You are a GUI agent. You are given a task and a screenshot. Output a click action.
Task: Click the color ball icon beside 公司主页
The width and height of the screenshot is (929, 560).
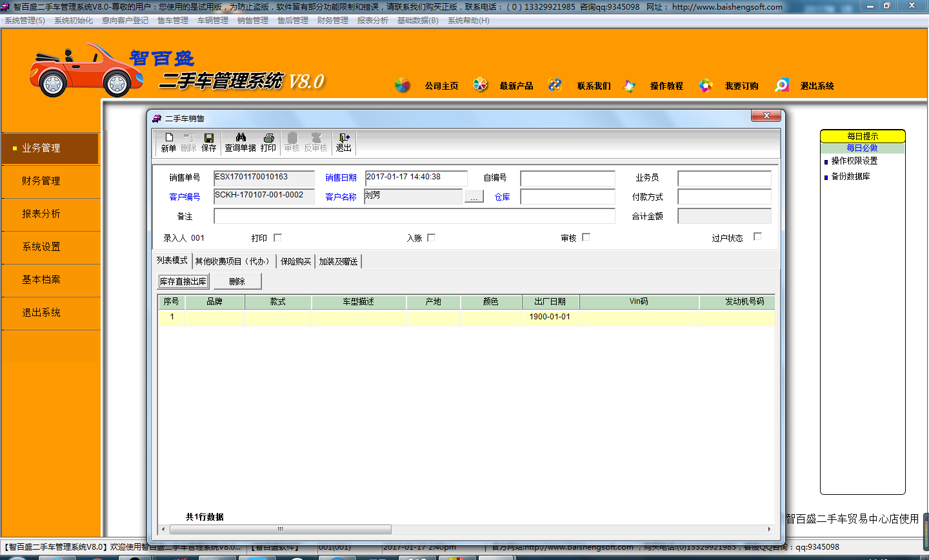point(402,85)
